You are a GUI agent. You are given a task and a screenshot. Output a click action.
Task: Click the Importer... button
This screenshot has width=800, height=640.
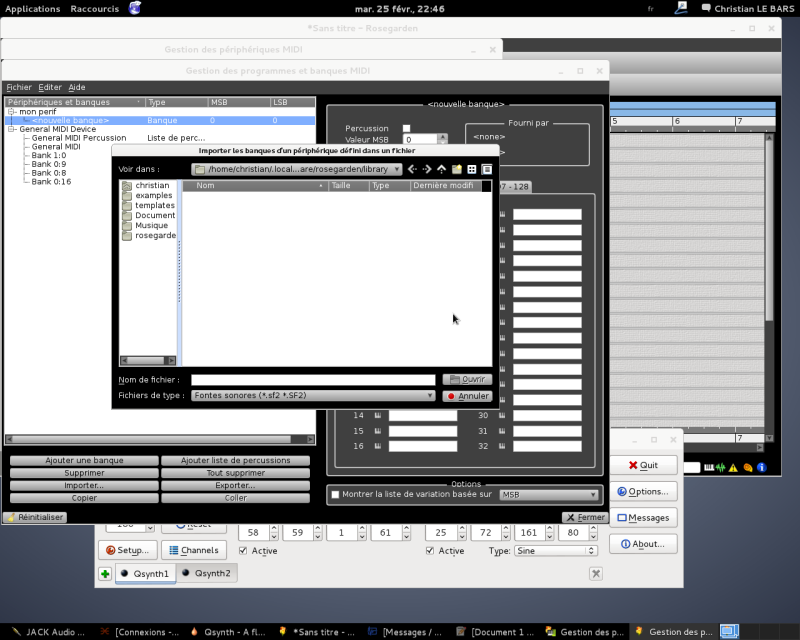click(84, 485)
